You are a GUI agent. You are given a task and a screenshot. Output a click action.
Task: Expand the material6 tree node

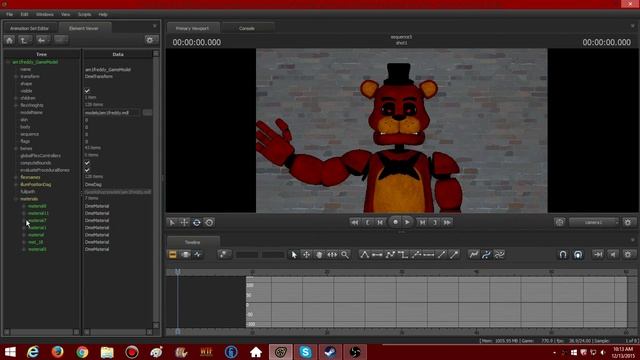24,206
